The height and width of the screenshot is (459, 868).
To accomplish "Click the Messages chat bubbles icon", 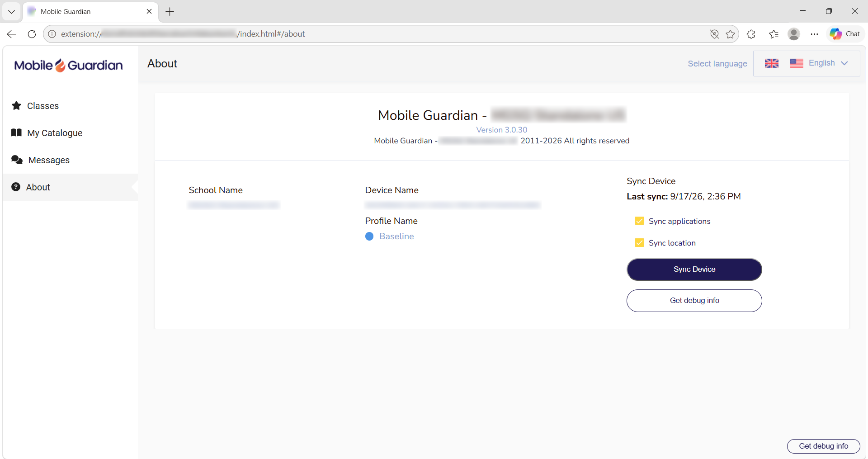I will coord(17,160).
